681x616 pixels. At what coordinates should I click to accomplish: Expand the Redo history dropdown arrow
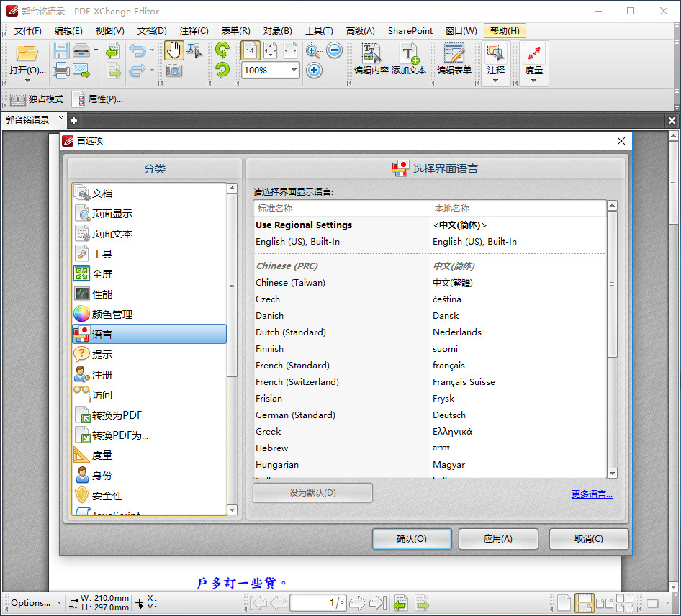(x=152, y=71)
